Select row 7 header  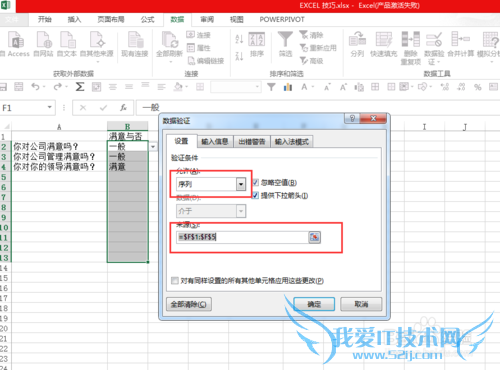pos(5,197)
